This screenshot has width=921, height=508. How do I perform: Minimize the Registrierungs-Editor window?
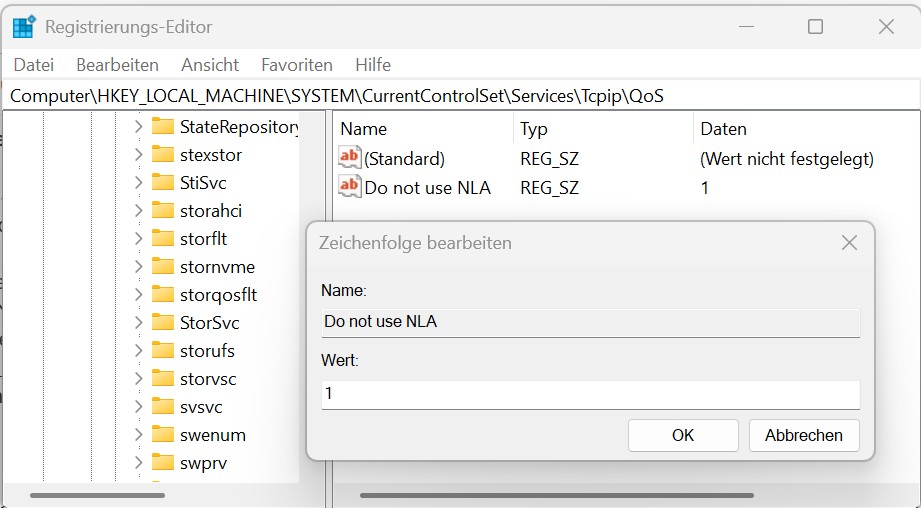coord(746,26)
